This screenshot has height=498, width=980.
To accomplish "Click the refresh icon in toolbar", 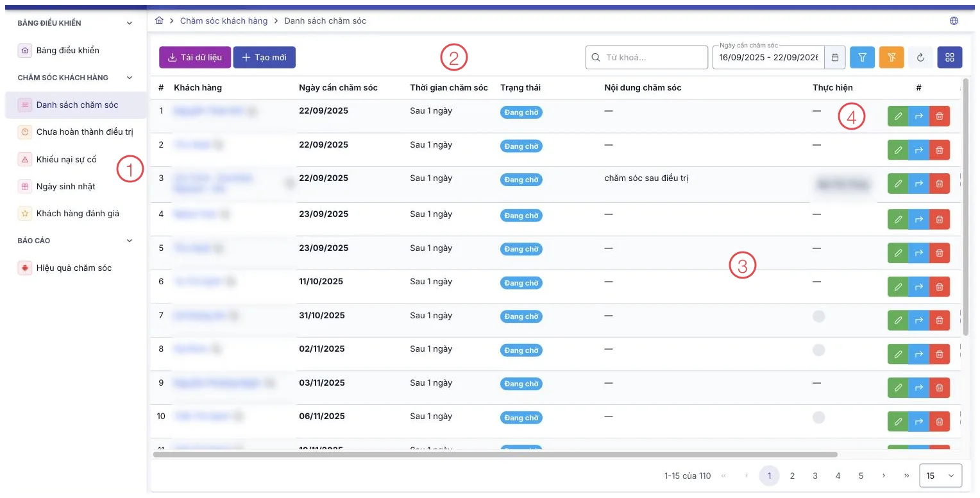I will (x=920, y=57).
